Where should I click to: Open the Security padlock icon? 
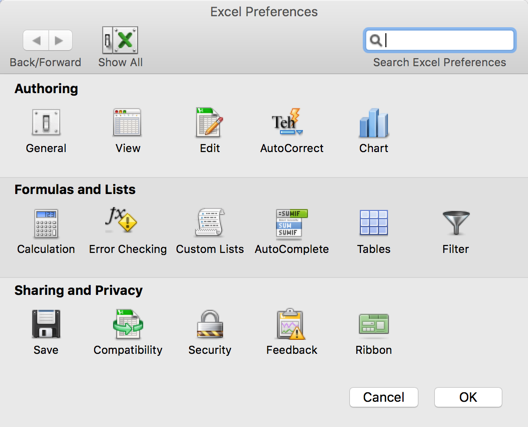(x=210, y=324)
